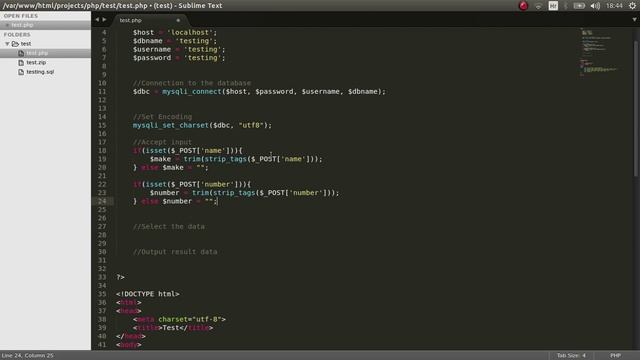
Task: Click the ?> closing PHP tag
Action: coord(120,277)
